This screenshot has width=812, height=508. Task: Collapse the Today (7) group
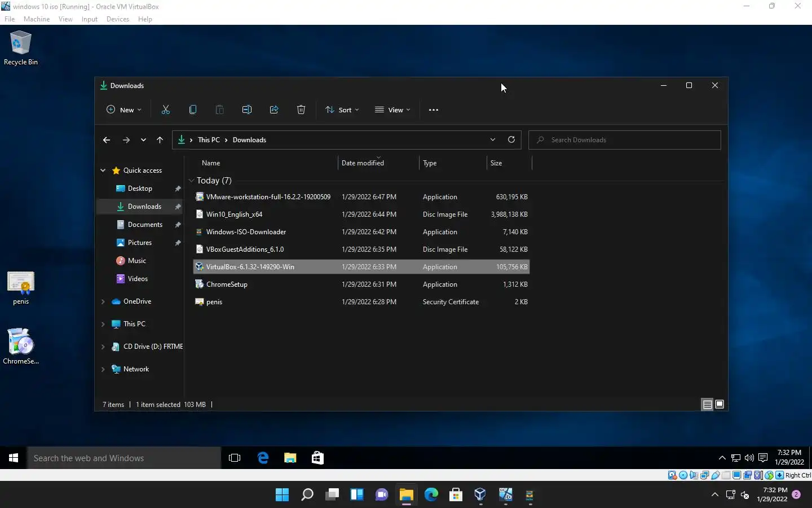(192, 181)
